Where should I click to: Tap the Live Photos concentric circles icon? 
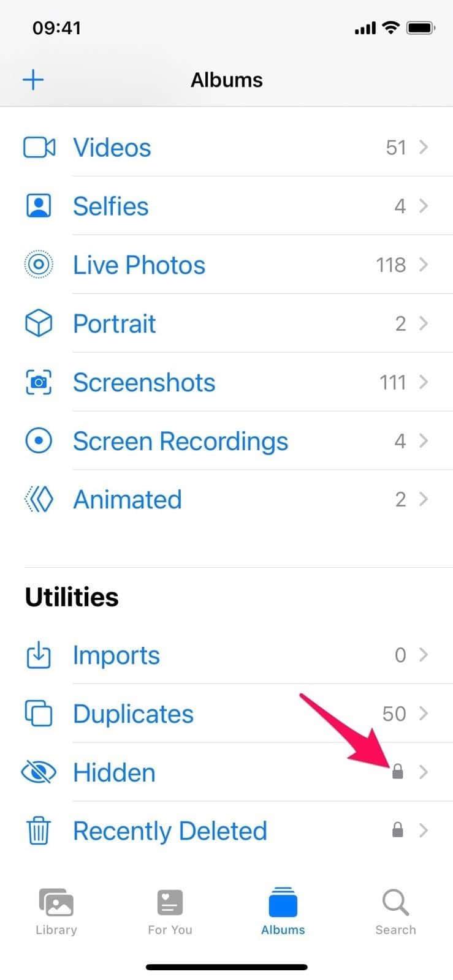39,265
